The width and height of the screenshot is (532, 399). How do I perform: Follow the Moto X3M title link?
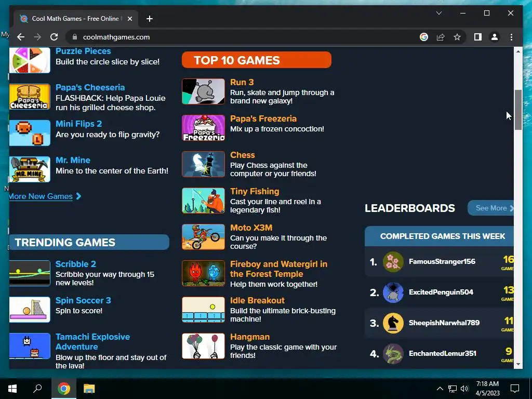251,228
